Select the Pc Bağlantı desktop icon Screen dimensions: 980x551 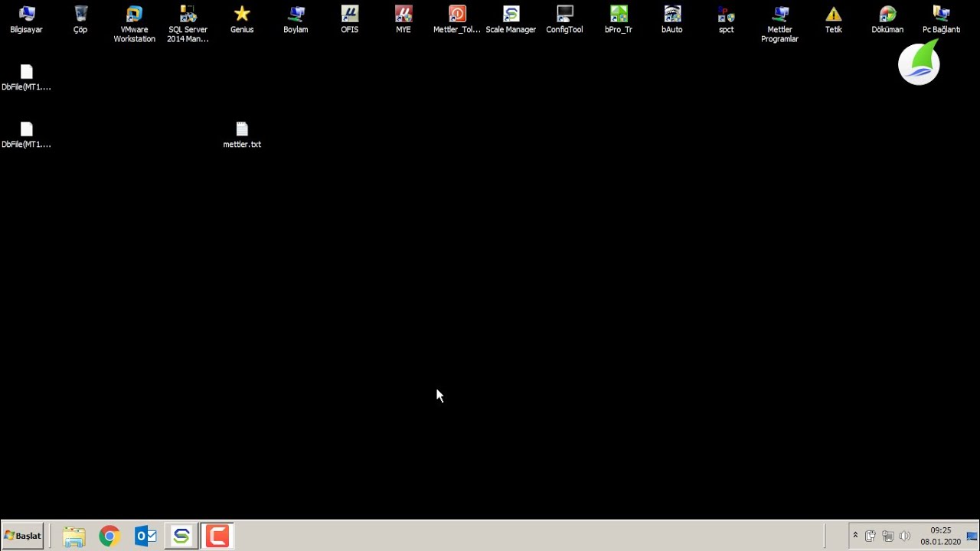[941, 20]
